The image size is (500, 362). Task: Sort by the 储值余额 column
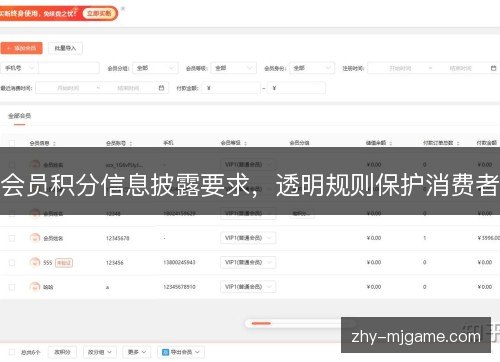tap(391, 143)
